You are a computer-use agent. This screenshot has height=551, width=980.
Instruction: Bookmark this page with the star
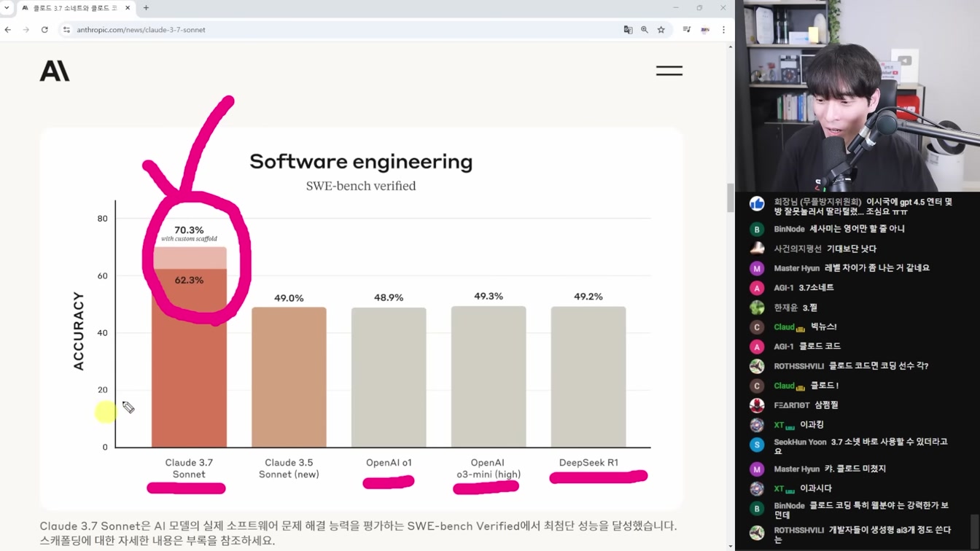click(661, 30)
